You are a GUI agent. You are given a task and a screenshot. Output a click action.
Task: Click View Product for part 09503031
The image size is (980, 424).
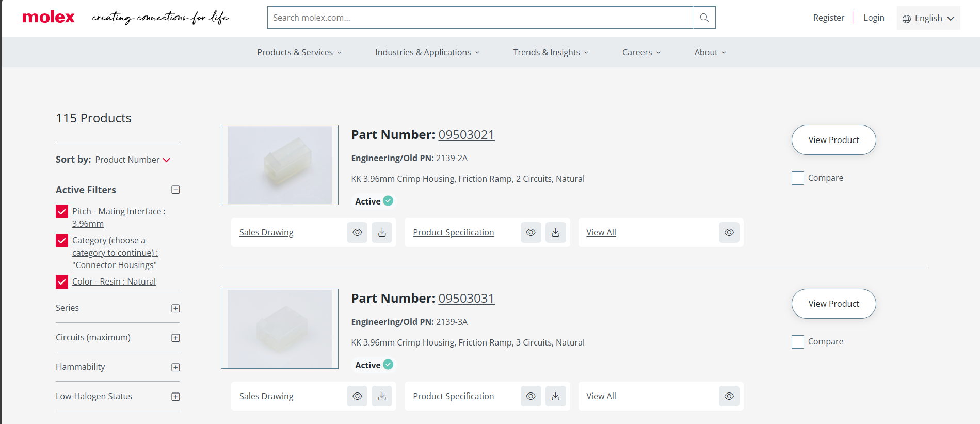833,304
